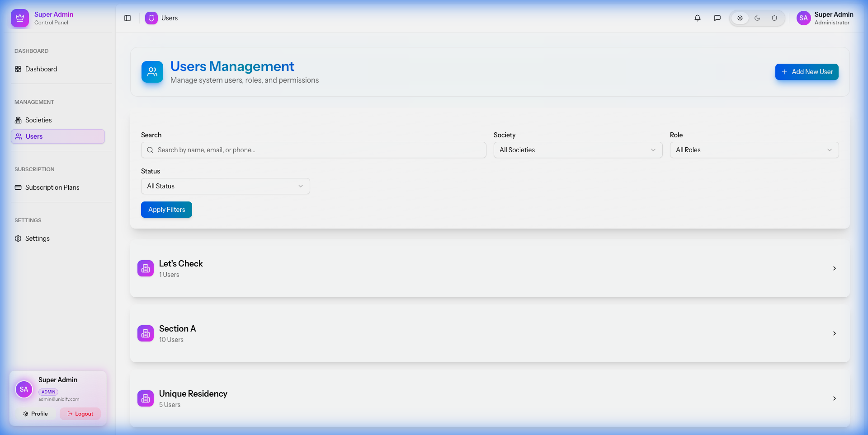Viewport: 868px width, 435px height.
Task: Click the shield icon beside Users breadcrumb
Action: [x=151, y=18]
